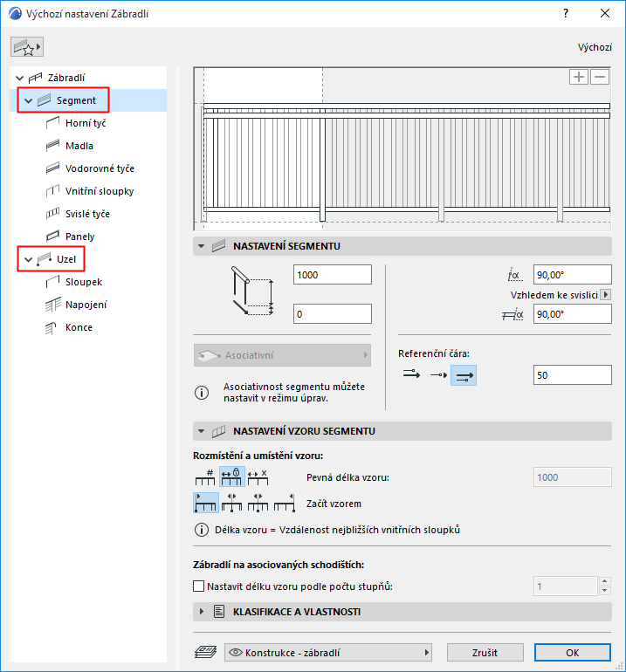
Task: Click the reference line offset field 50
Action: point(573,375)
